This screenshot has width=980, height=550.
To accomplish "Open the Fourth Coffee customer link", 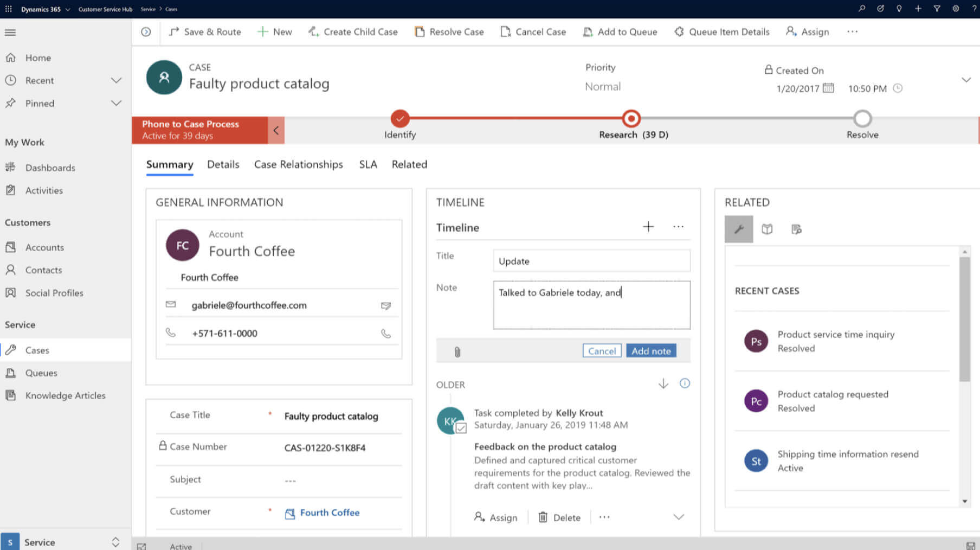I will pos(329,513).
